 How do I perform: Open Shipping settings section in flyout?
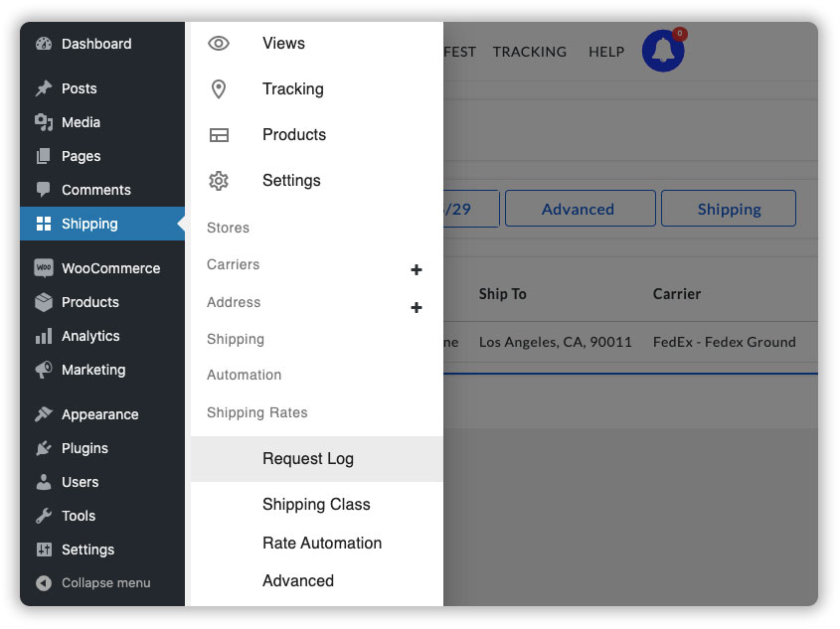click(236, 340)
